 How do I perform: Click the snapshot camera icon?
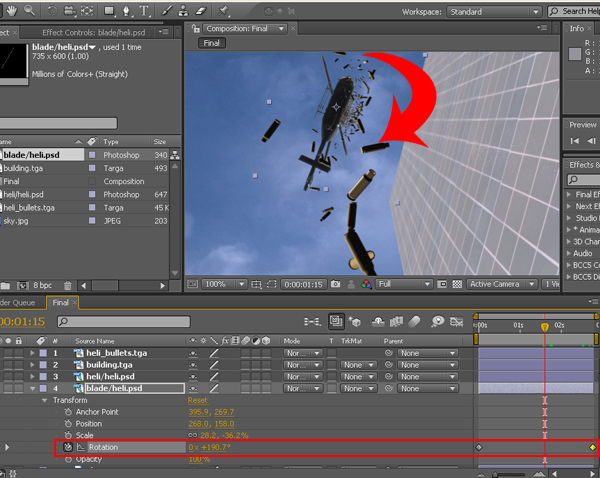pos(336,284)
